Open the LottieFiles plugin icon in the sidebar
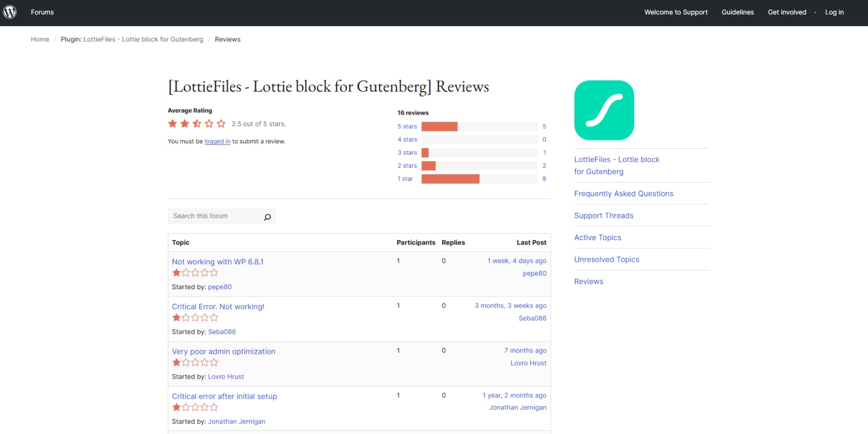The width and height of the screenshot is (868, 434). point(604,110)
